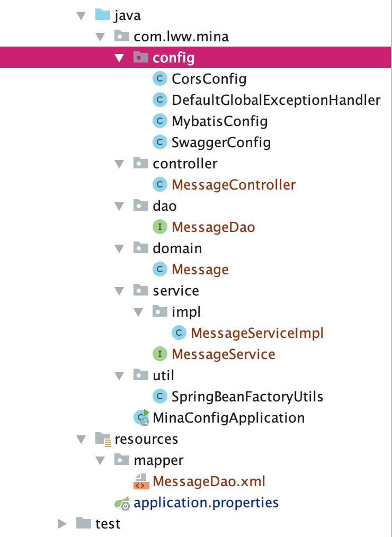The height and width of the screenshot is (537, 392).
Task: Click the MessageService interface icon
Action: point(159,354)
